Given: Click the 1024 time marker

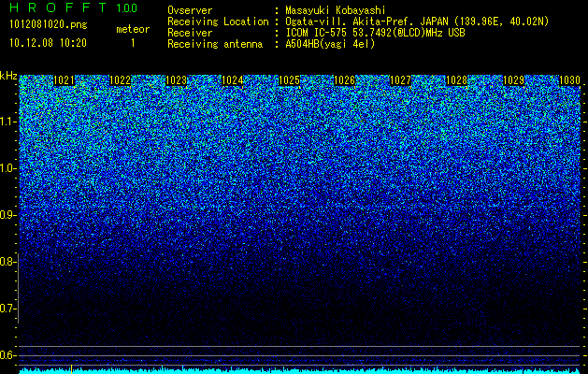Looking at the screenshot, I should [233, 80].
